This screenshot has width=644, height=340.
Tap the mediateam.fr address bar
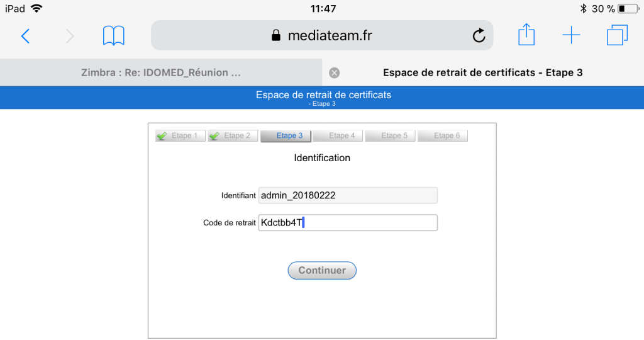coord(322,35)
